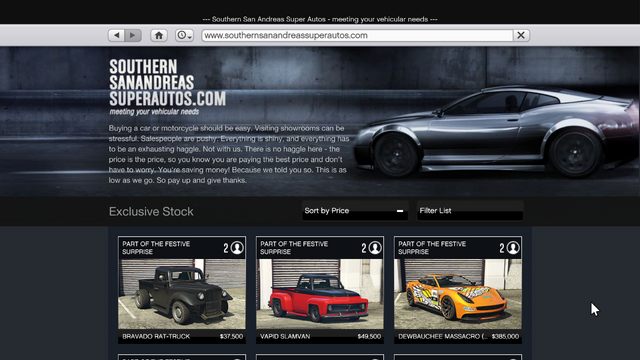This screenshot has width=640, height=360.
Task: Go forward with the browser forward arrow
Action: pyautogui.click(x=133, y=35)
